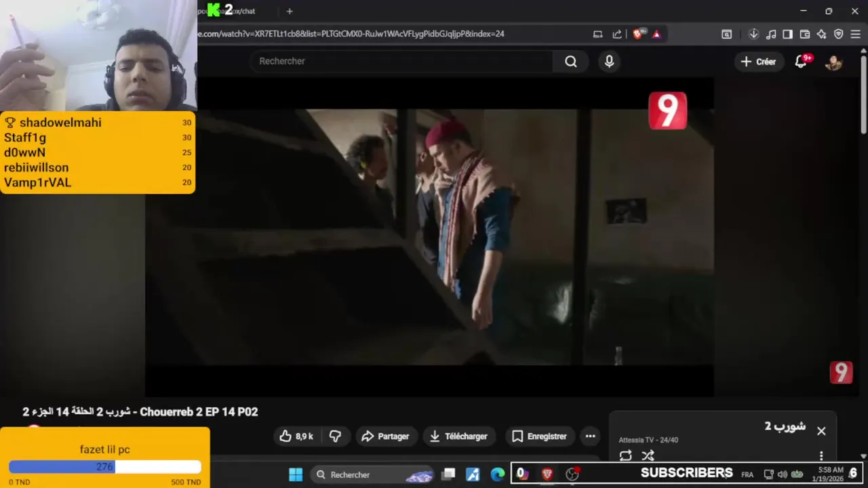The height and width of the screenshot is (488, 868).
Task: Open the YouTube account avatar menu
Action: pos(833,62)
